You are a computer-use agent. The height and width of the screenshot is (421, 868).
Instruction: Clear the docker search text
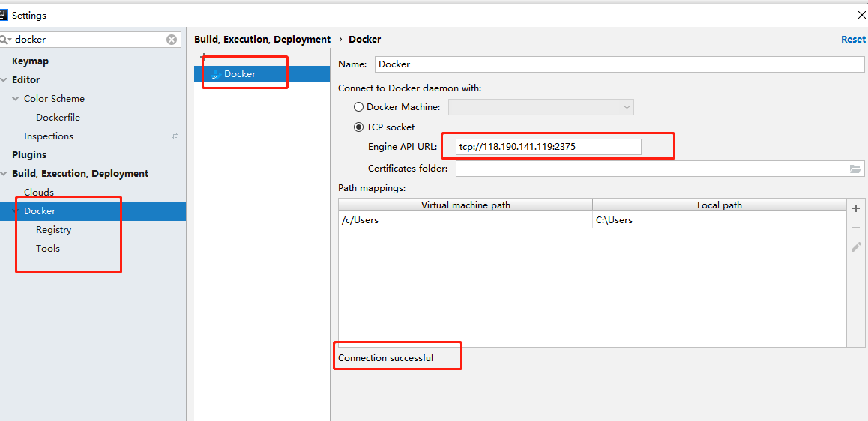pos(172,39)
